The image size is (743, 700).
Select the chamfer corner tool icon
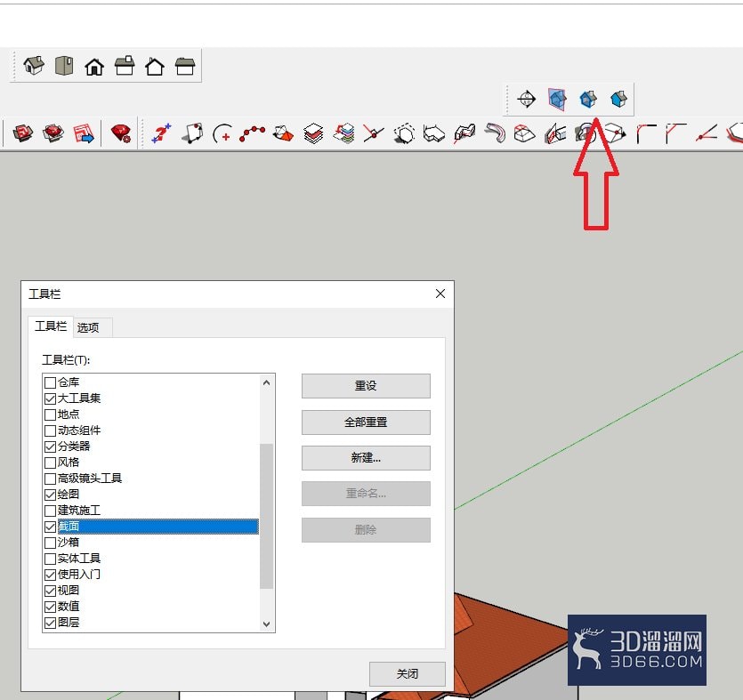pyautogui.click(x=675, y=133)
